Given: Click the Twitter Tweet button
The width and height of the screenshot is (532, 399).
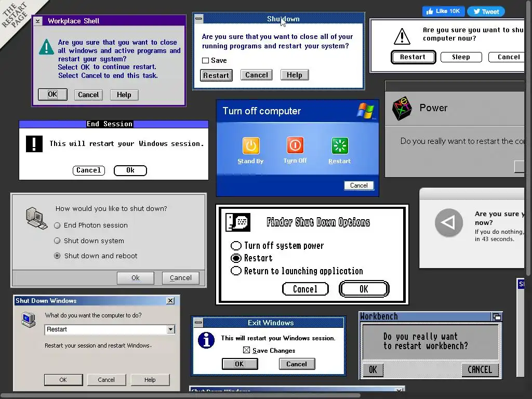Looking at the screenshot, I should [x=486, y=11].
